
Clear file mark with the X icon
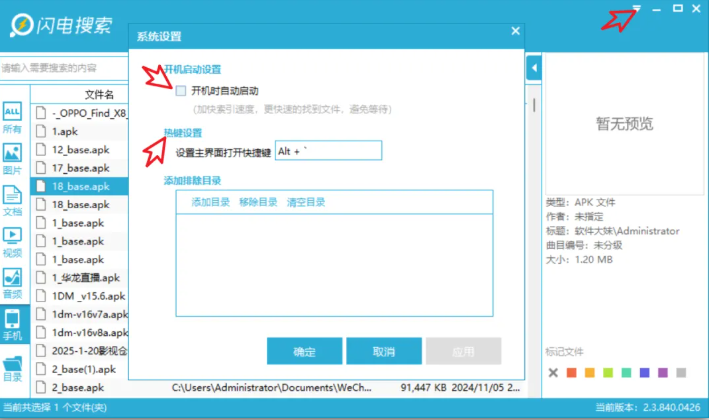(x=553, y=373)
